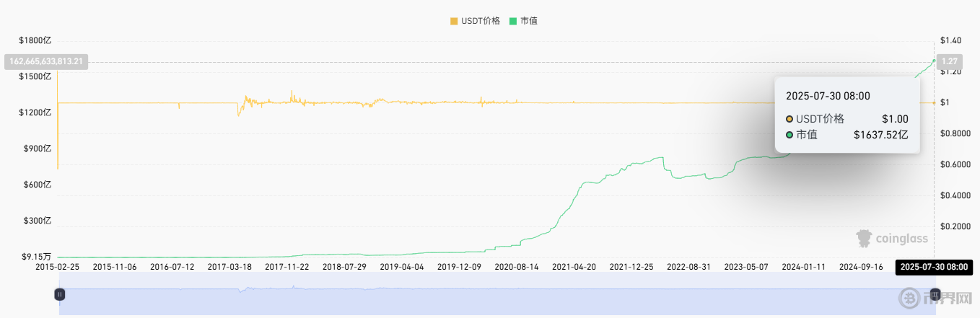
Task: Click the 2019-04-04 date label
Action: pos(401,267)
